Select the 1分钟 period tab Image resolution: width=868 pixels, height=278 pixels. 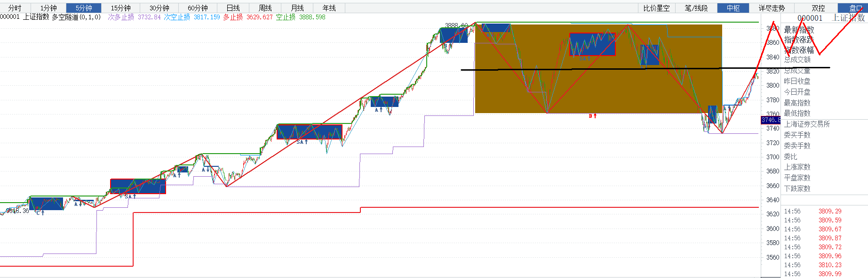pyautogui.click(x=48, y=8)
